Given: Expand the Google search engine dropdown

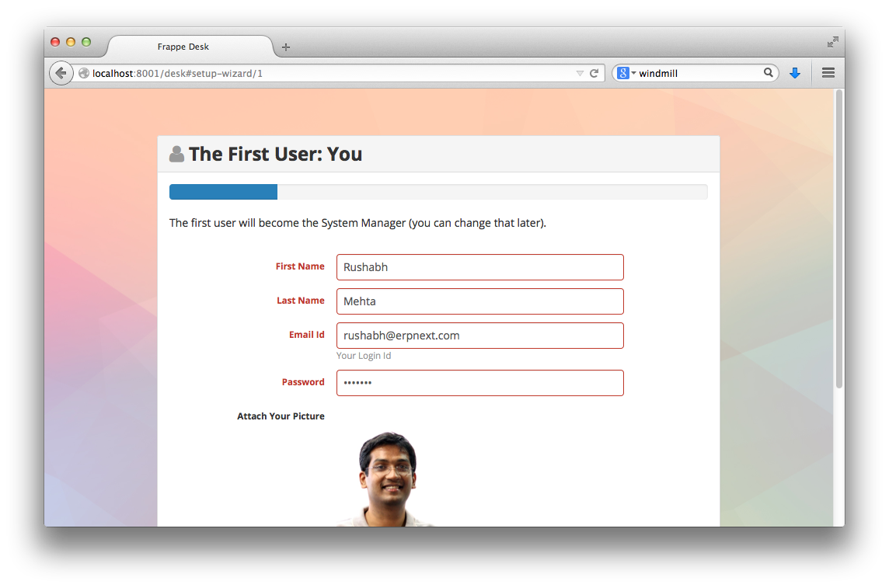Looking at the screenshot, I should 626,73.
